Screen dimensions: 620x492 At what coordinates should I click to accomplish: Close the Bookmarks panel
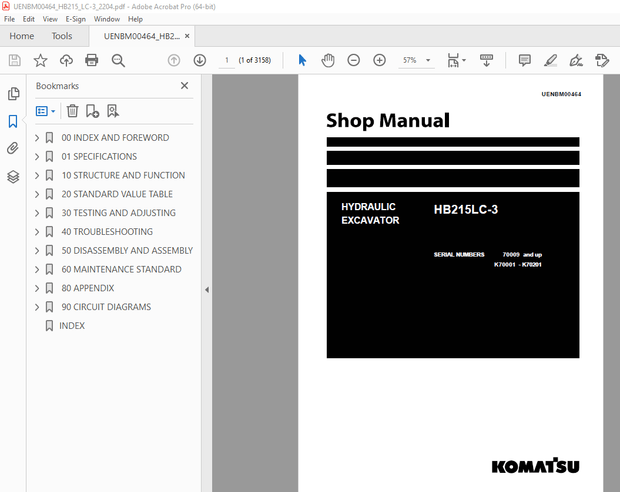pyautogui.click(x=184, y=85)
